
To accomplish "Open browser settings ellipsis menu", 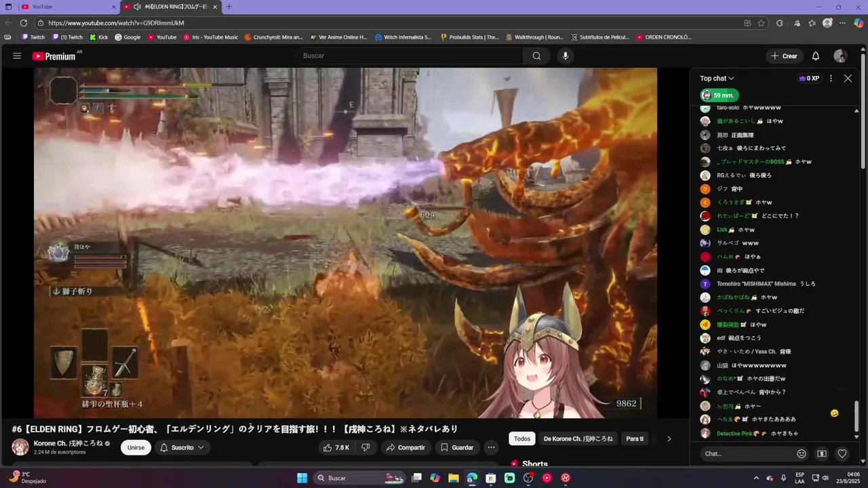I will click(843, 22).
